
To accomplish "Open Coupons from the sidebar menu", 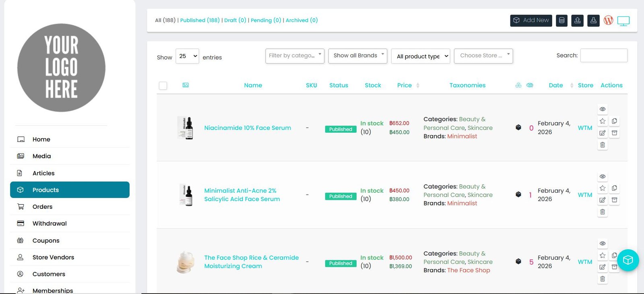I will [x=46, y=241].
